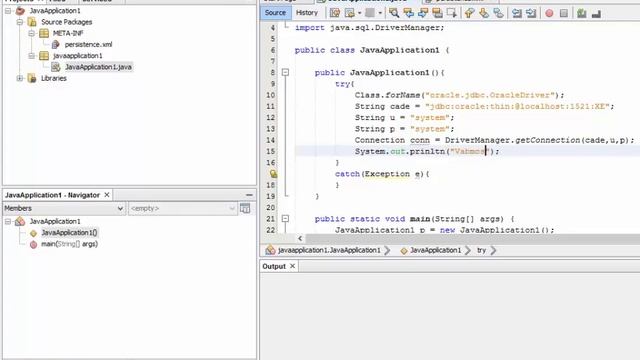The height and width of the screenshot is (360, 640).
Task: Jump to Next Bookmark
Action: point(484,13)
